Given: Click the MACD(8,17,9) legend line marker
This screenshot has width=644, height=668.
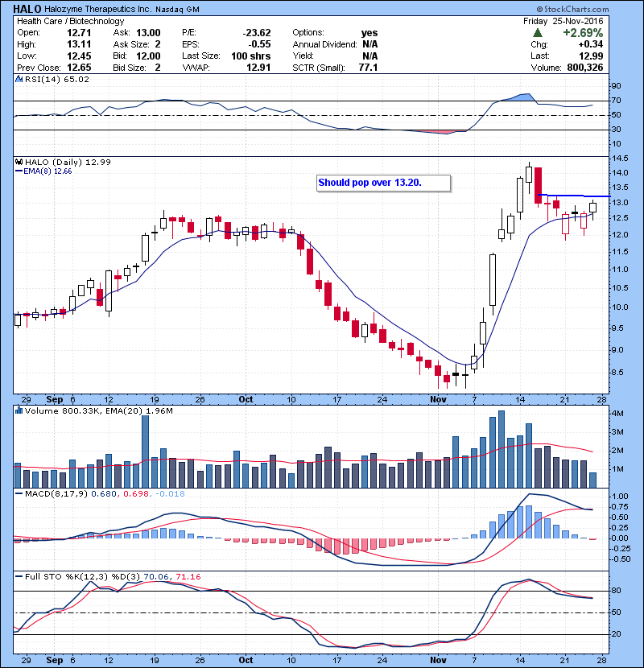Looking at the screenshot, I should [x=19, y=494].
